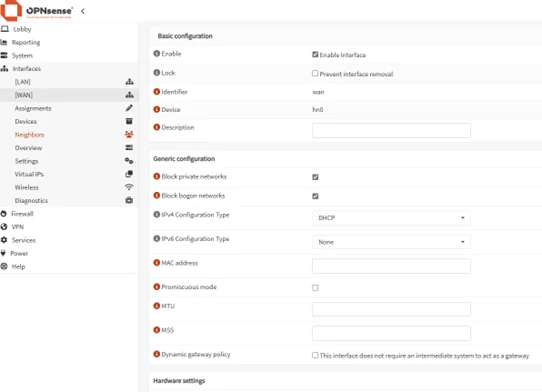Click the Lobby laptop icon
This screenshot has height=392, width=542.
[x=4, y=29]
